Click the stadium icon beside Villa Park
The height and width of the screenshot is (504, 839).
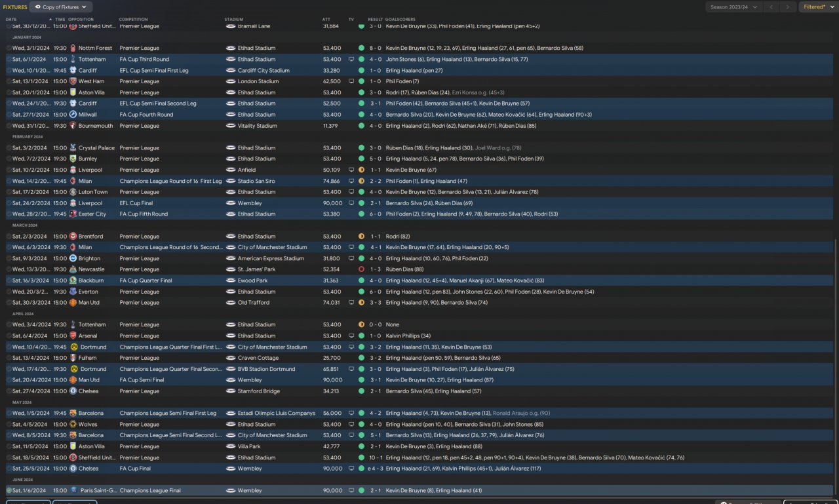tap(230, 446)
